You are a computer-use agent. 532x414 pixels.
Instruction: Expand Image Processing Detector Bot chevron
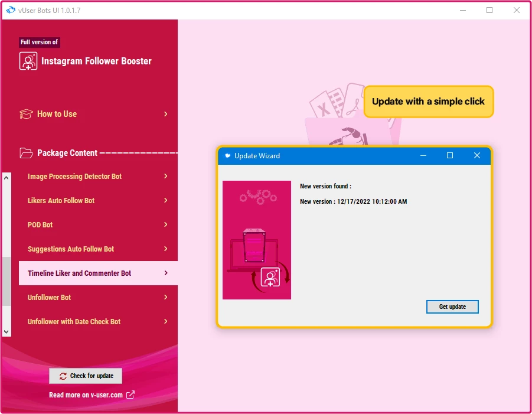165,176
